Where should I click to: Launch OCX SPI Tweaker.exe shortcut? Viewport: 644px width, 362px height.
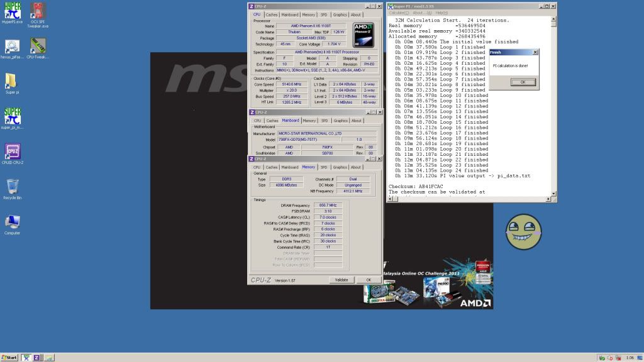38,11
